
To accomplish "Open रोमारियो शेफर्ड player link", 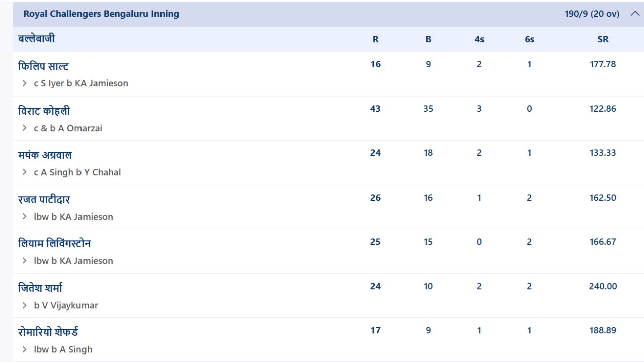I will pyautogui.click(x=48, y=332).
